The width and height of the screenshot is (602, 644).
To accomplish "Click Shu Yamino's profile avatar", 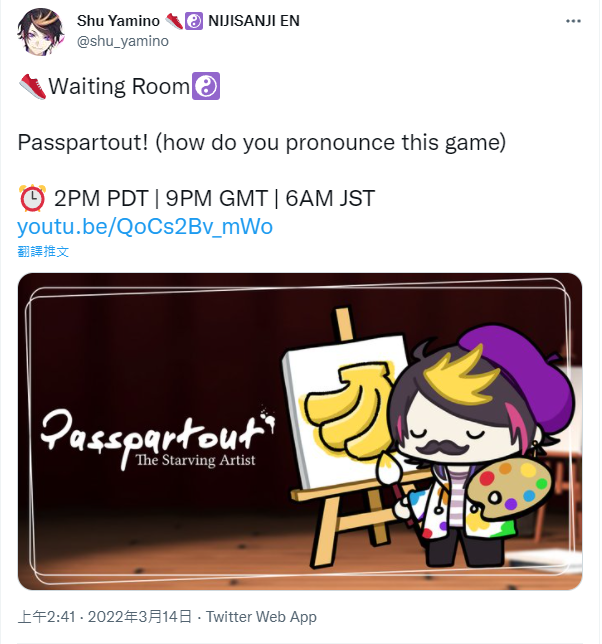I will [41, 32].
